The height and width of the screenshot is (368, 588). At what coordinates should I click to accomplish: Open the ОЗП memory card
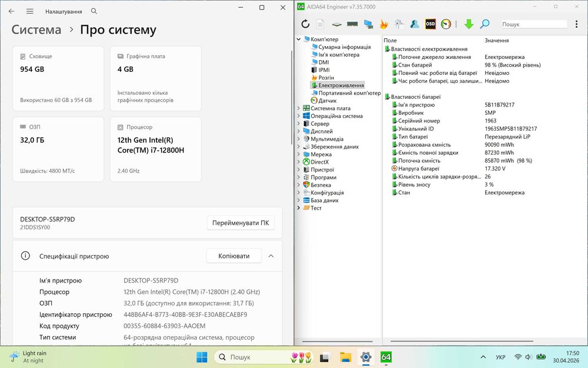pyautogui.click(x=58, y=149)
